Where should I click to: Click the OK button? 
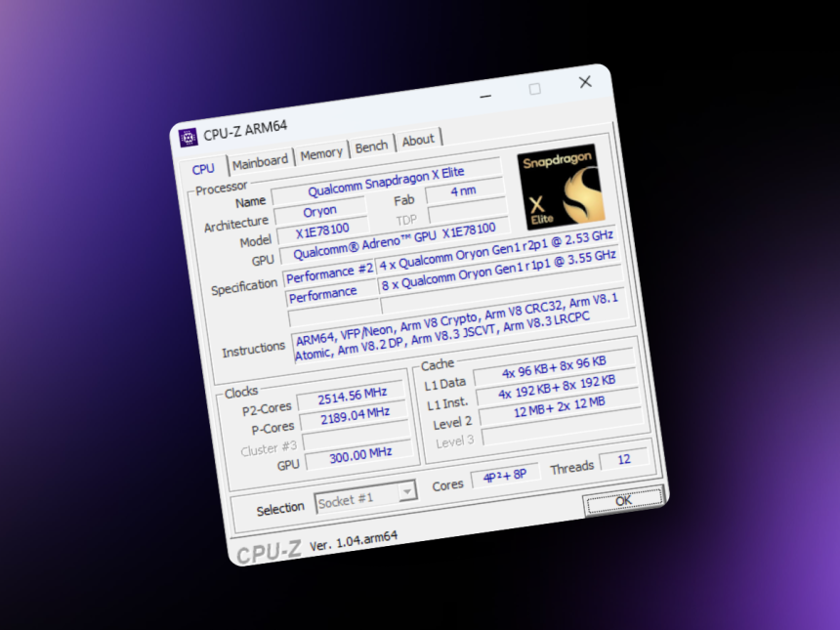(x=623, y=501)
